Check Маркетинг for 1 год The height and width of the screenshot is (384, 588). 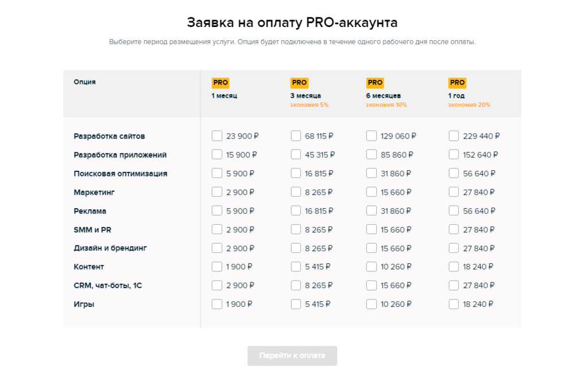(454, 192)
